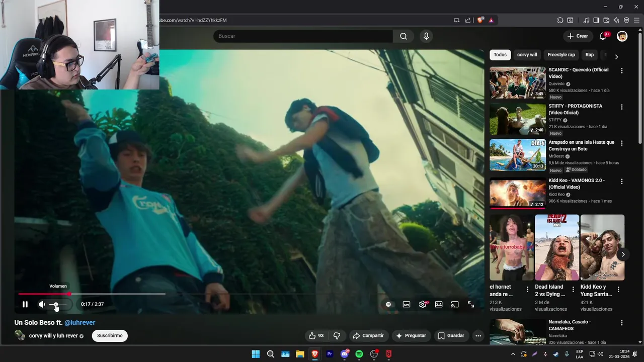Screen dimensions: 644x362
Task: Open the Brave Shields lion icon
Action: [x=480, y=20]
